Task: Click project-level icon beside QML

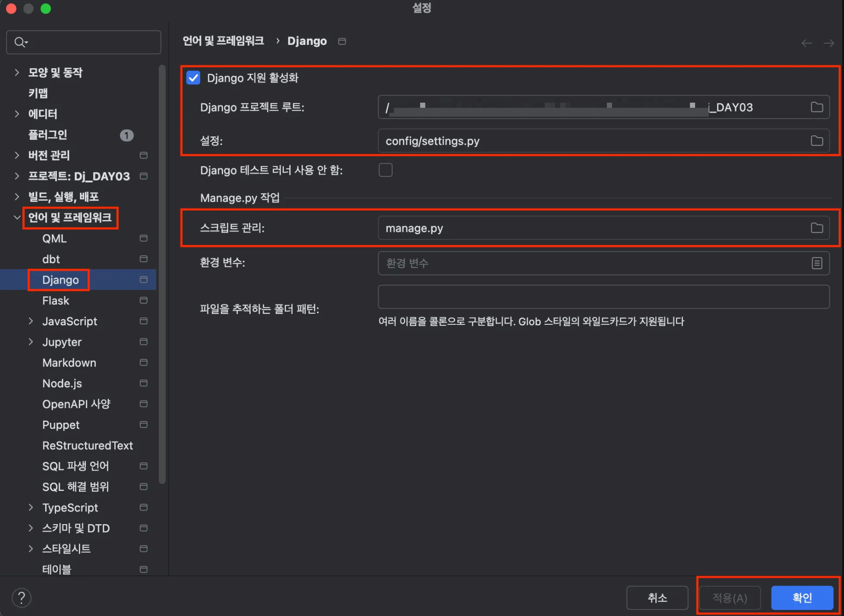Action: [144, 238]
